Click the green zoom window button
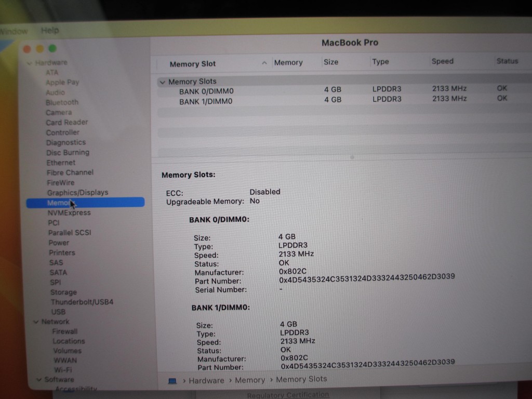 point(52,48)
